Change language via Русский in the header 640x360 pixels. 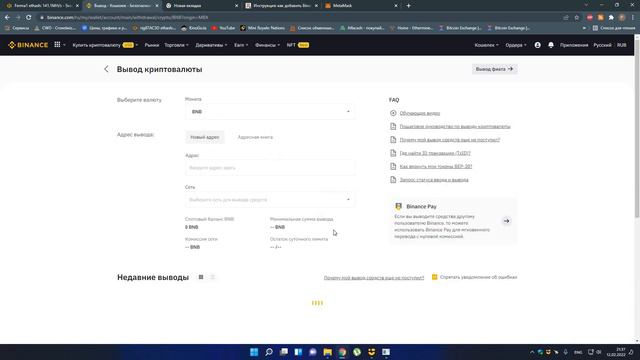coord(602,45)
